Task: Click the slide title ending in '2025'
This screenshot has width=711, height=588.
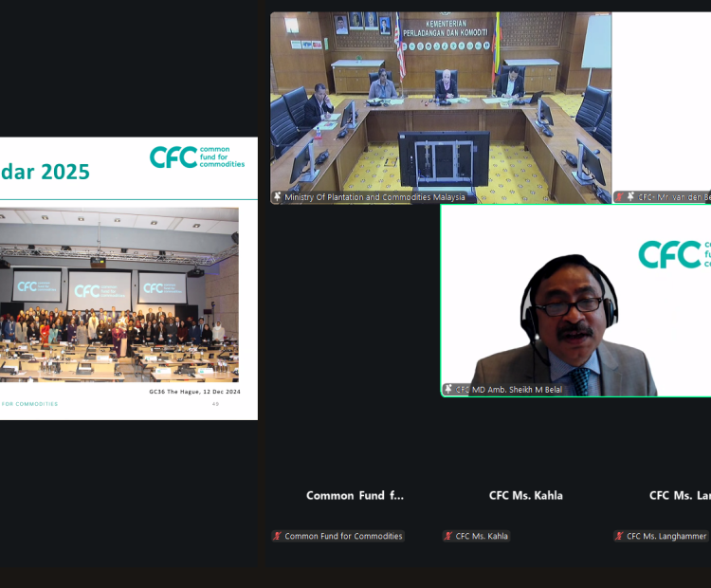Action: [46, 172]
